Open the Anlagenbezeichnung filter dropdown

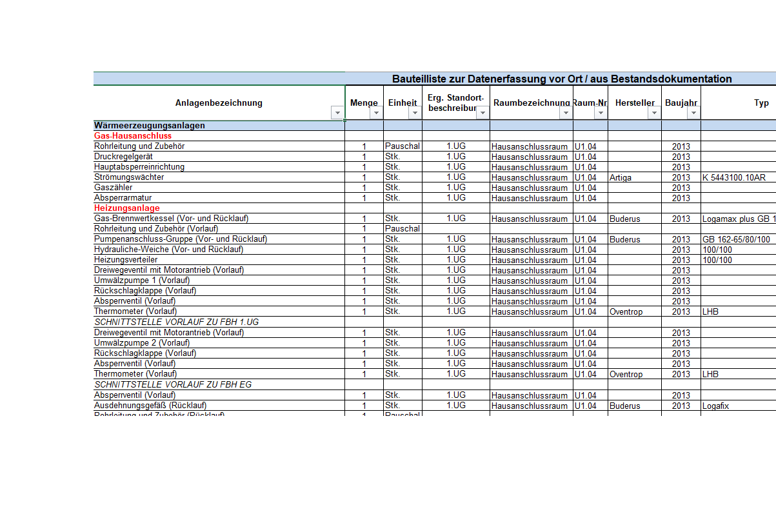pyautogui.click(x=337, y=113)
